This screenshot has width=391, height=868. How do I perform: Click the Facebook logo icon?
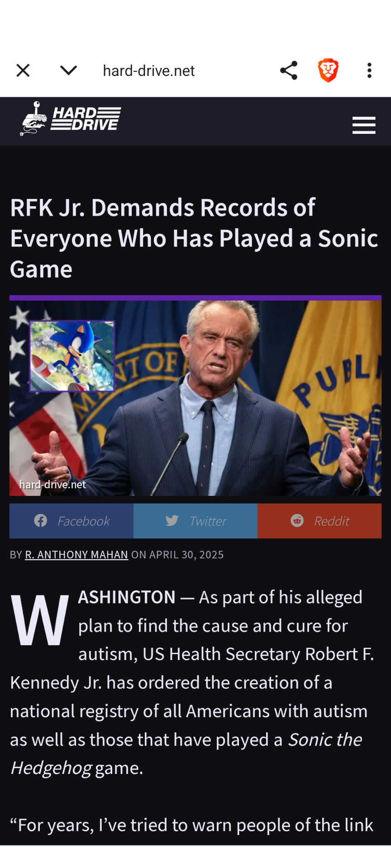coord(41,521)
